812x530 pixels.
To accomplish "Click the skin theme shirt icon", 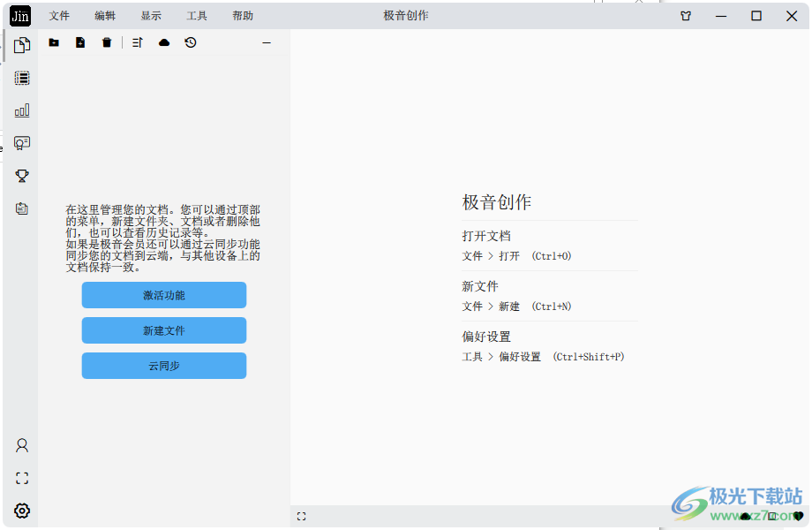I will 686,16.
